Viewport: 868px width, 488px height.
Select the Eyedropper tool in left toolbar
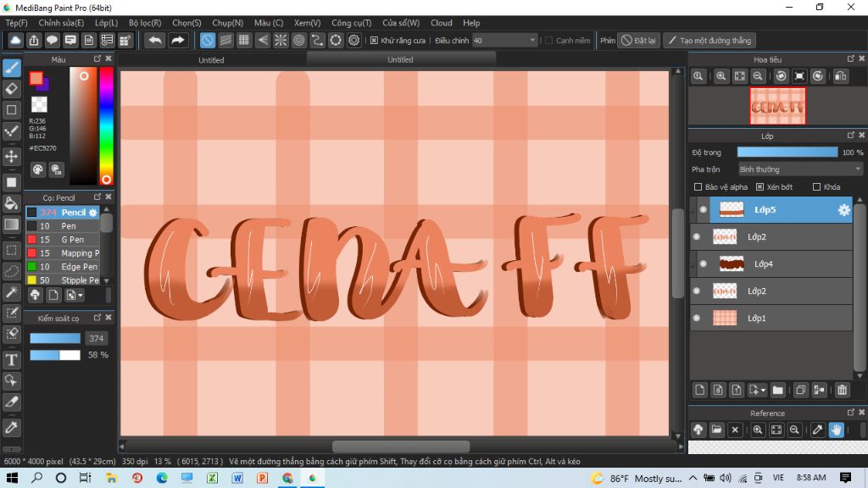pos(12,428)
